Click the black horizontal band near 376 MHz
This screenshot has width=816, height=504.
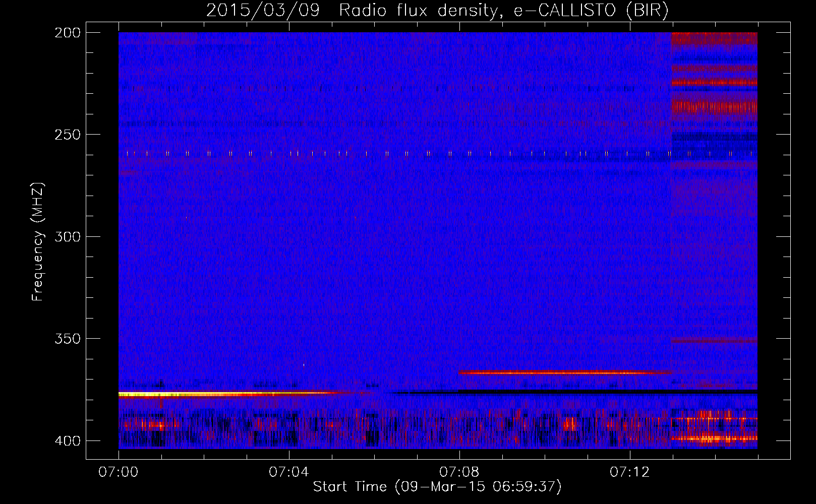tap(575, 391)
